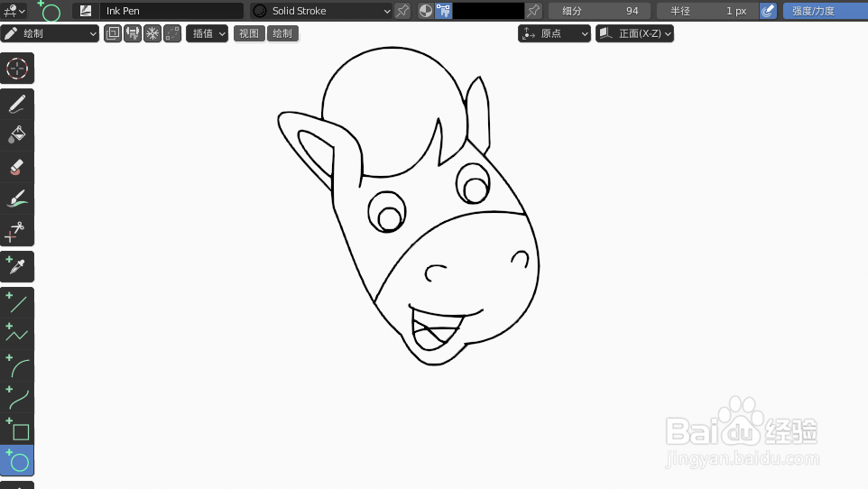
Task: Open the brush preview icon beside Ink Pen
Action: [85, 11]
